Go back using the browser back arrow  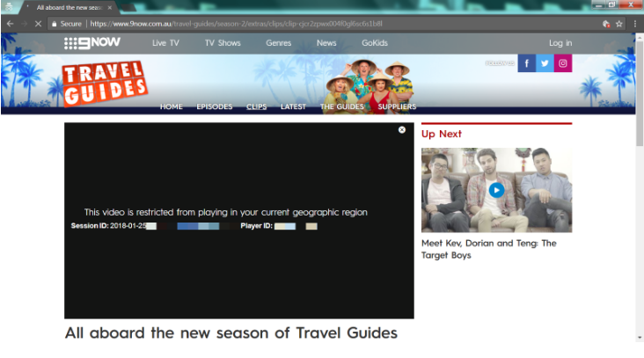(10, 24)
